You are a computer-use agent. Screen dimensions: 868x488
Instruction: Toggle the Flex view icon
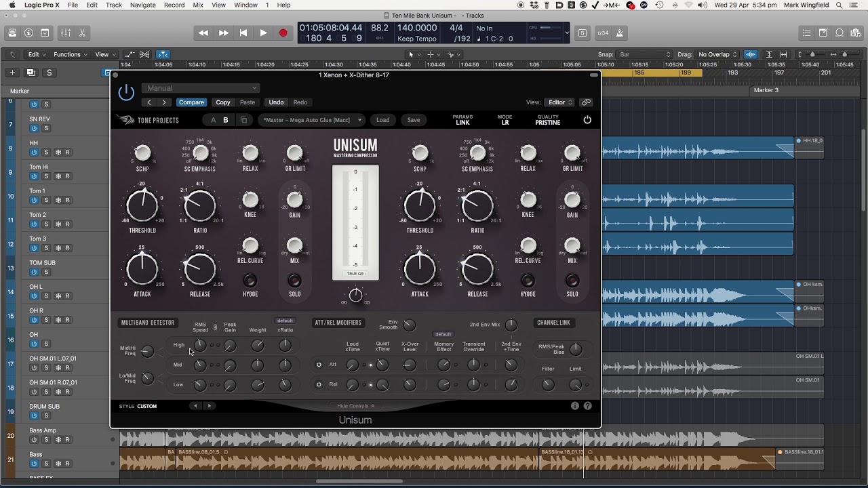click(x=144, y=54)
